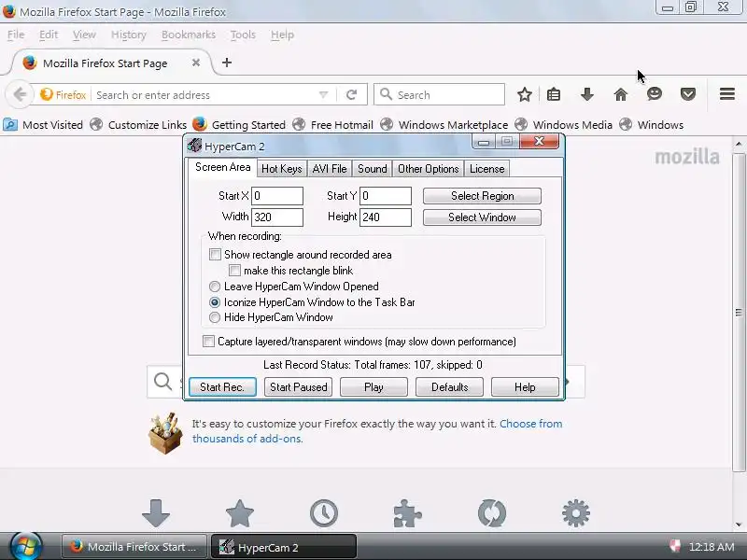
Task: Enable Show rectangle around recorded area
Action: [216, 255]
